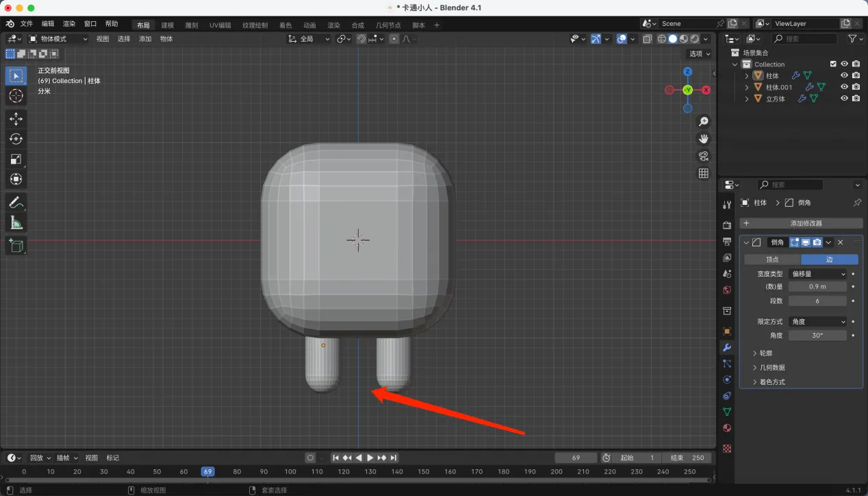Viewport: 868px width, 496px height.
Task: Select the Rotate tool
Action: click(16, 139)
